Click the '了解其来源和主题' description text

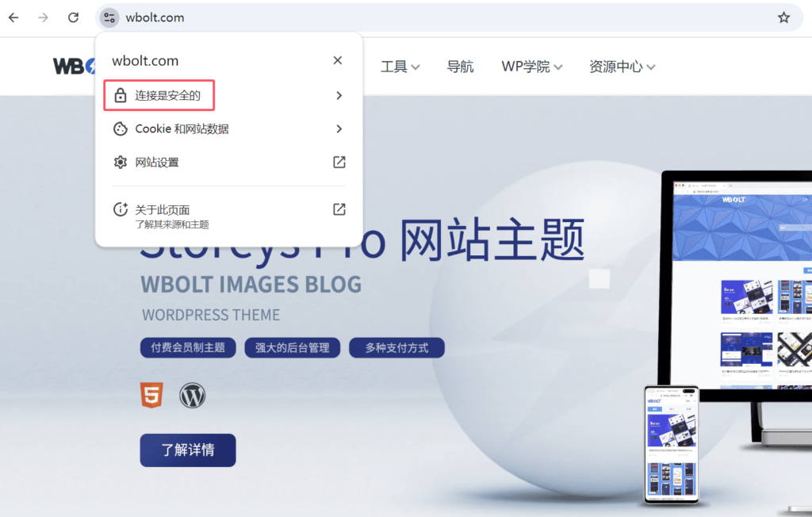tap(172, 224)
